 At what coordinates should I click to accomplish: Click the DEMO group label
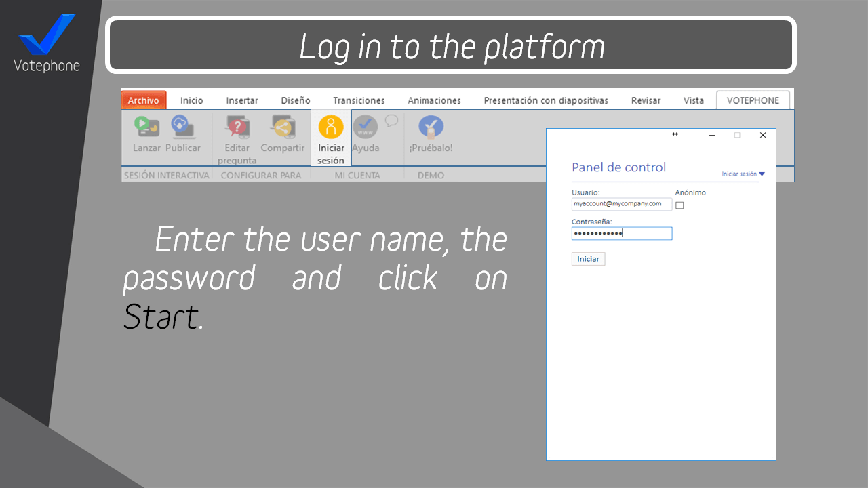(431, 176)
